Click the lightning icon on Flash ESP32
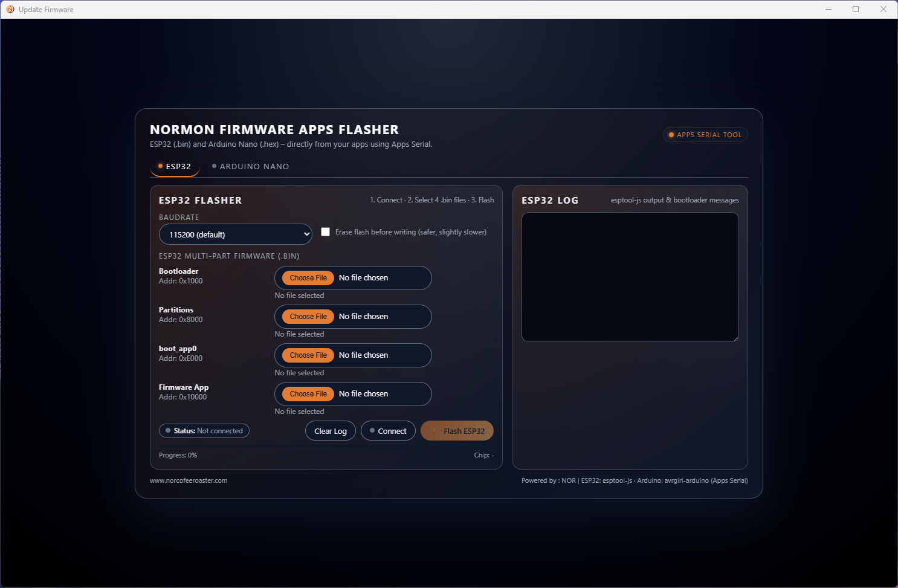 click(x=434, y=431)
